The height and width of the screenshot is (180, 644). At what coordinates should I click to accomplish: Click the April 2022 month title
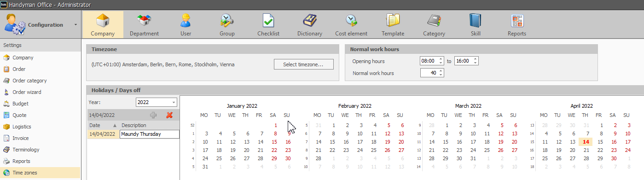[581, 106]
